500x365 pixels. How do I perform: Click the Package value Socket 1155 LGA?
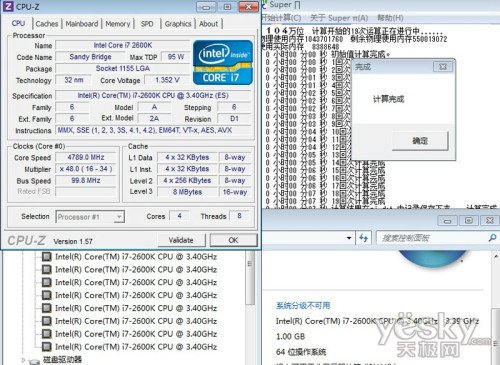123,69
